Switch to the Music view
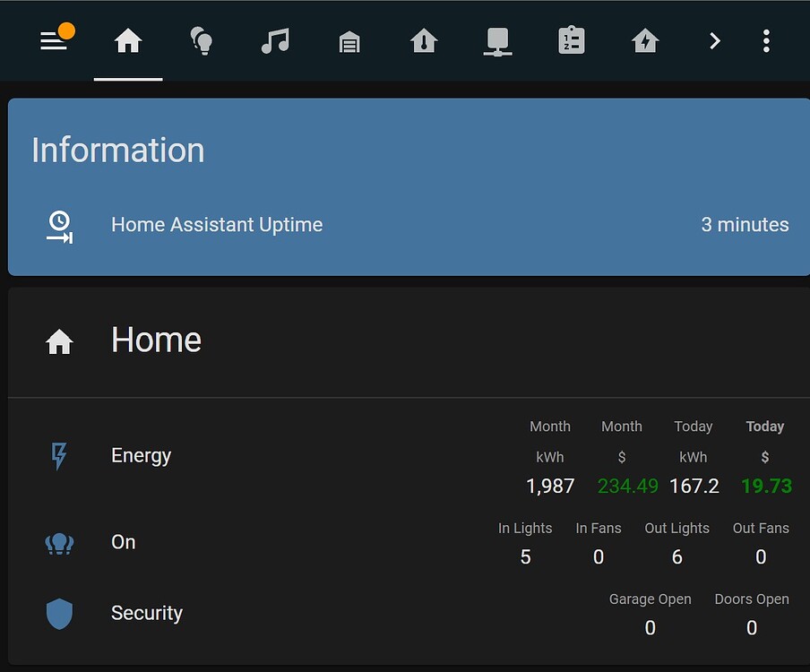This screenshot has width=810, height=672. (x=275, y=40)
